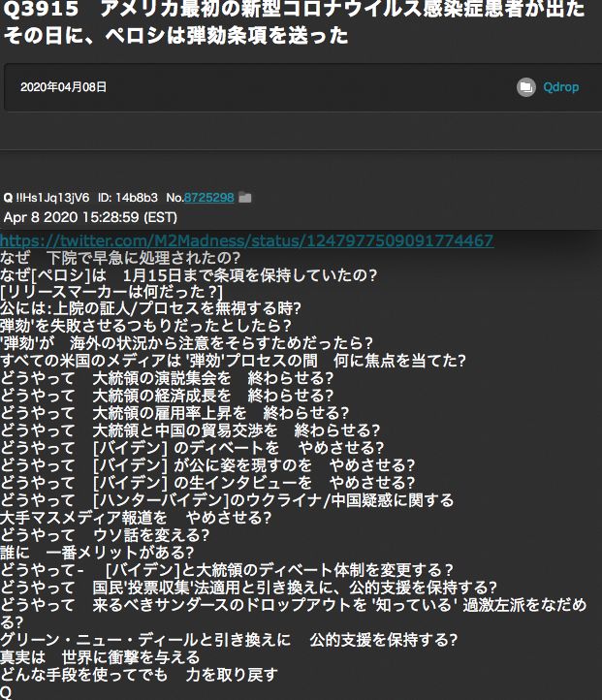The image size is (602, 700).
Task: Open the twitter.com M2Madness status link
Action: (247, 240)
